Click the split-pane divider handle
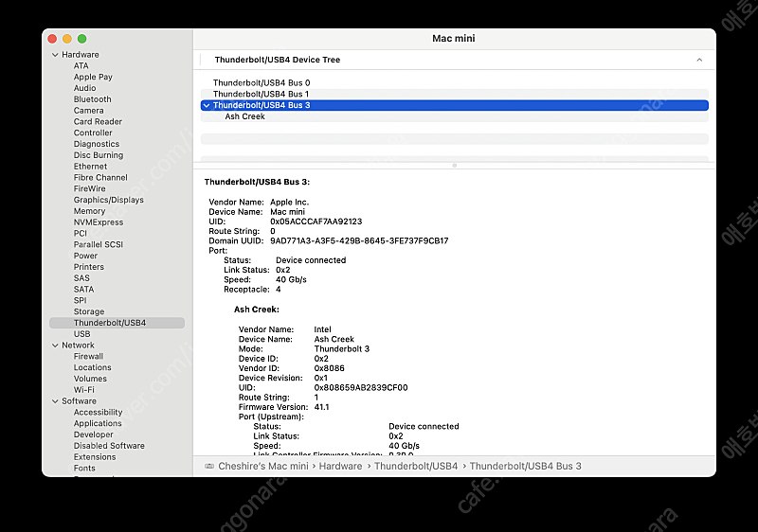 point(454,165)
